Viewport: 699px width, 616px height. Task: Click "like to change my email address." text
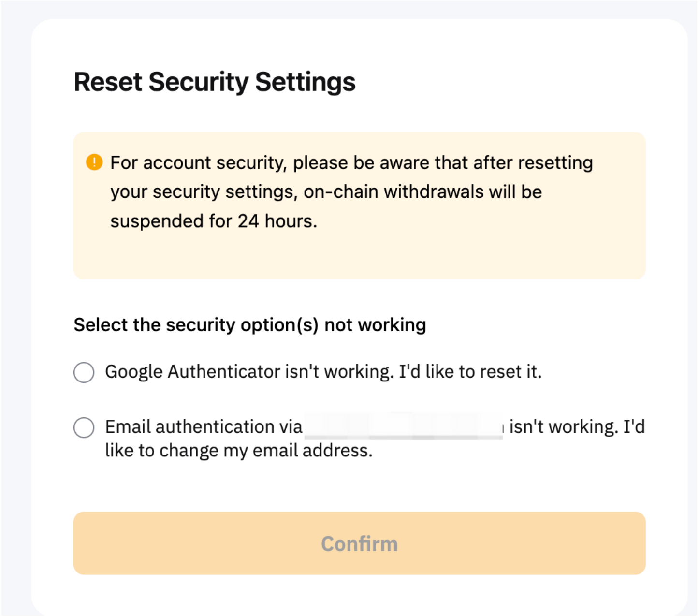tap(239, 451)
